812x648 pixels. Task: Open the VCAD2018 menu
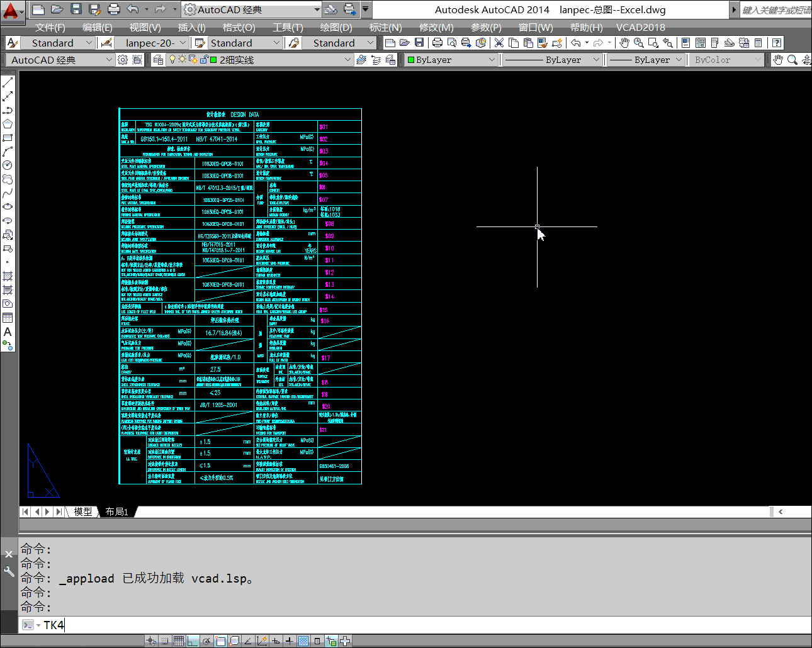(640, 27)
